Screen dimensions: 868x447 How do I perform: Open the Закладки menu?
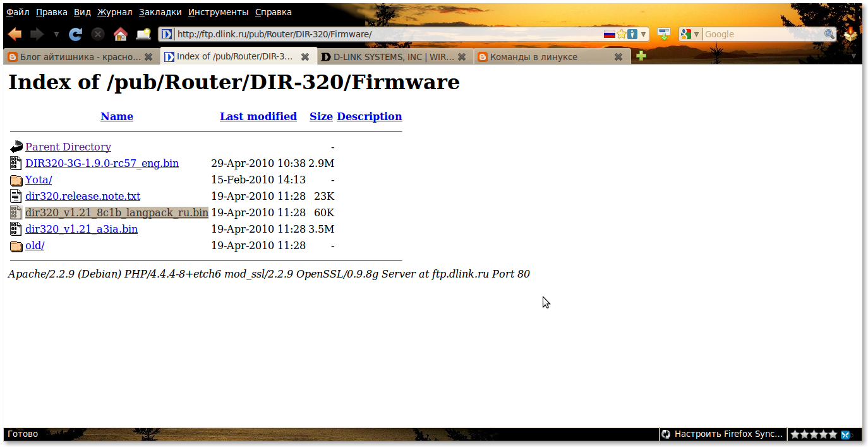pyautogui.click(x=160, y=12)
